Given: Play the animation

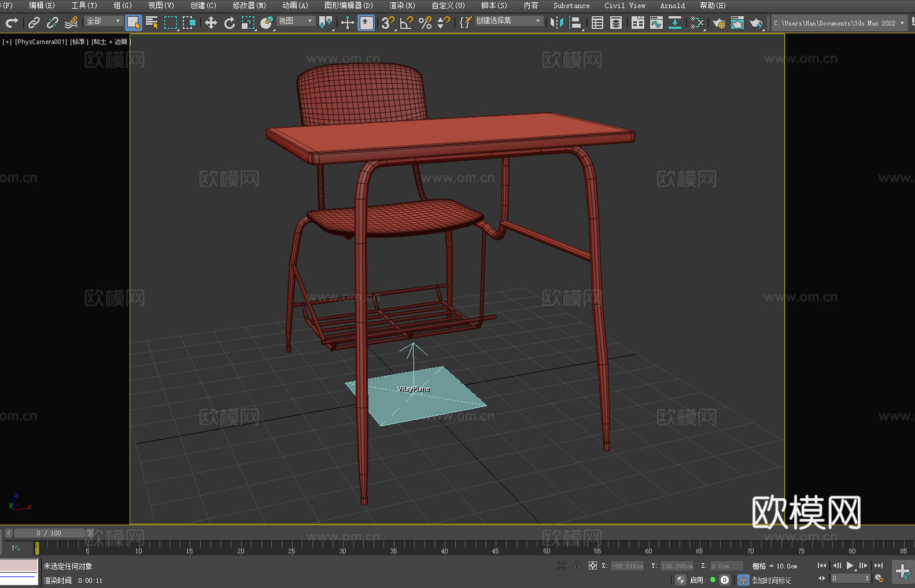Looking at the screenshot, I should tap(850, 565).
